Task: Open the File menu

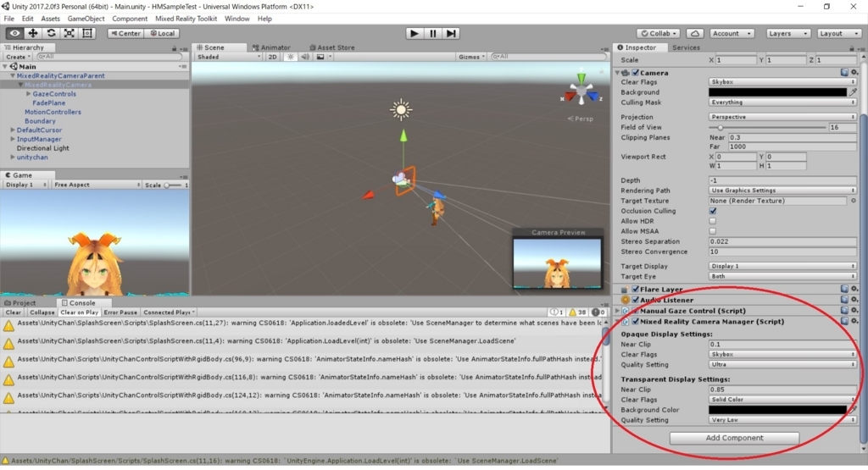Action: click(8, 19)
